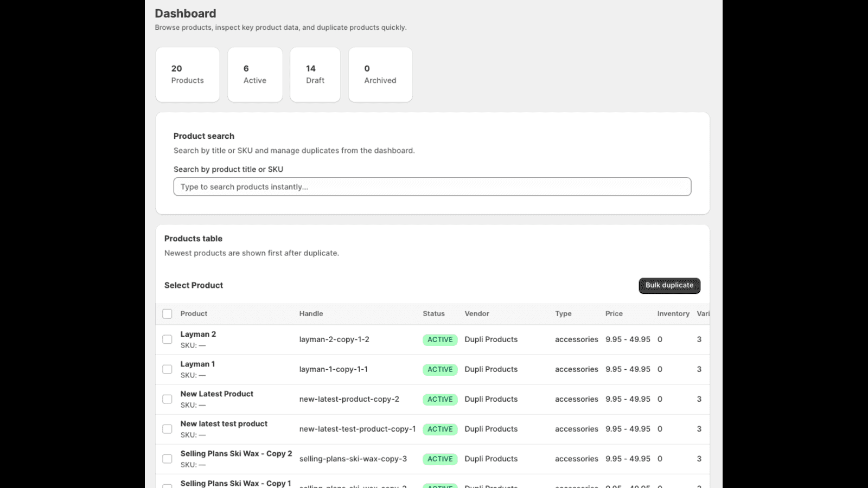Tick the checkbox for Layman 1
Screen dimensions: 868x488
pos(167,369)
